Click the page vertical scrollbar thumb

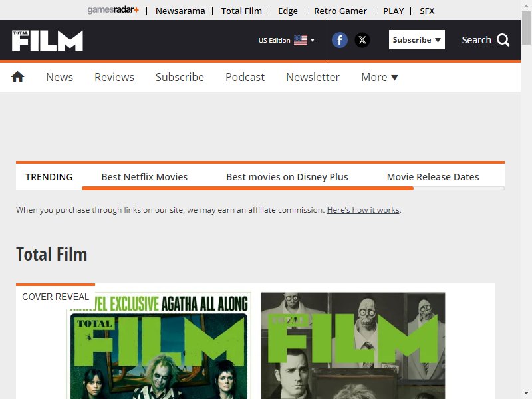(526, 27)
